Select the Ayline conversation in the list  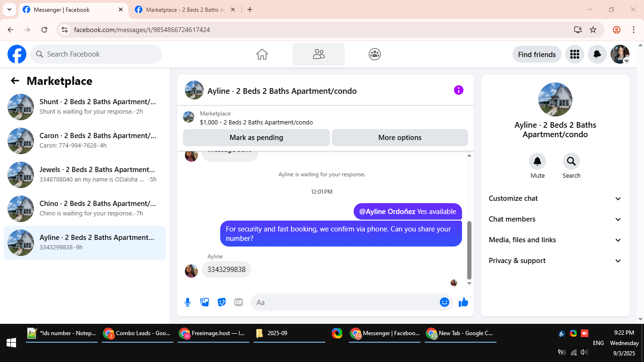[x=85, y=243]
